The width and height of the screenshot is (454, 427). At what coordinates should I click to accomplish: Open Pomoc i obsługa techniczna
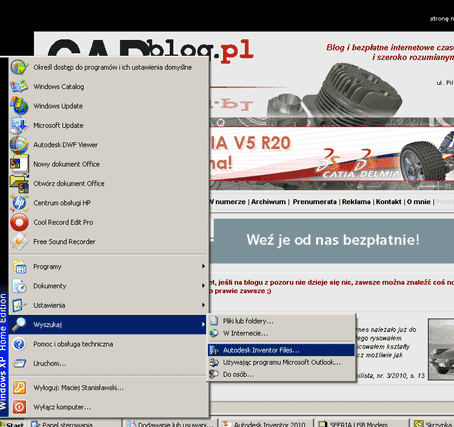tap(108, 344)
